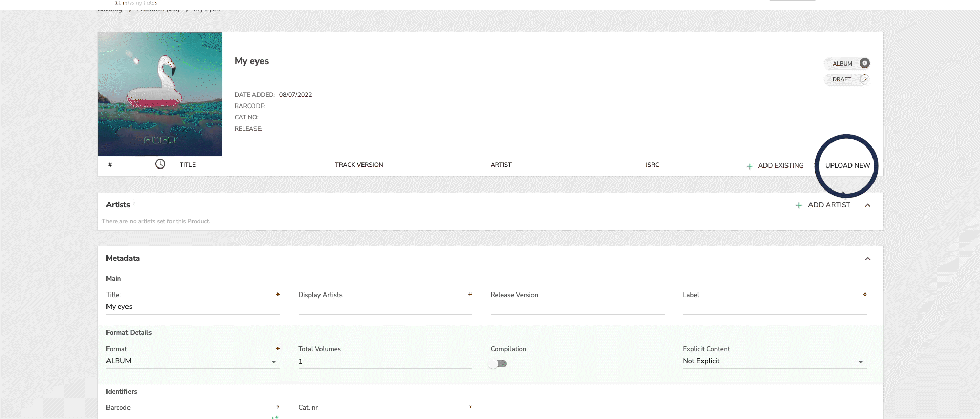Click the Identifiers subsection label
The image size is (980, 419).
point(121,391)
